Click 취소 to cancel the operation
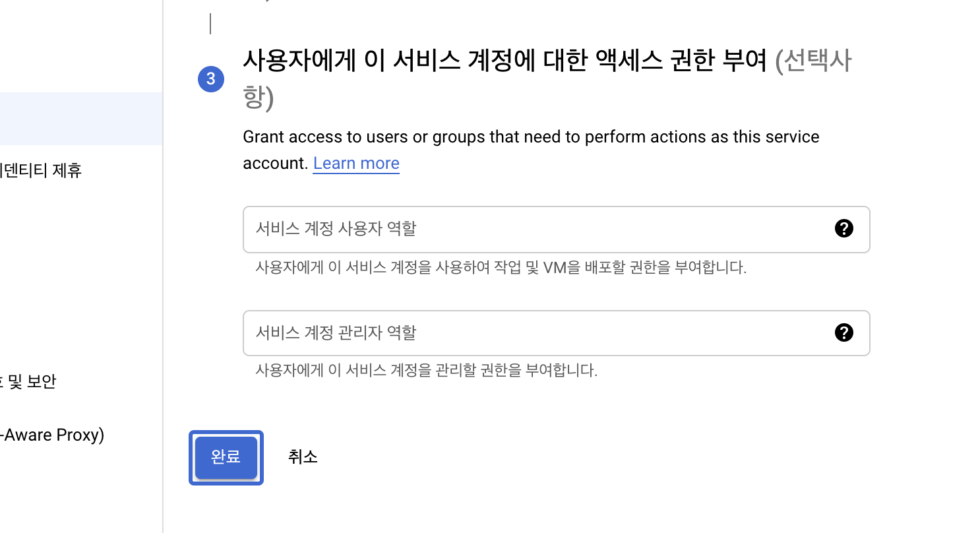This screenshot has width=980, height=533. (303, 457)
